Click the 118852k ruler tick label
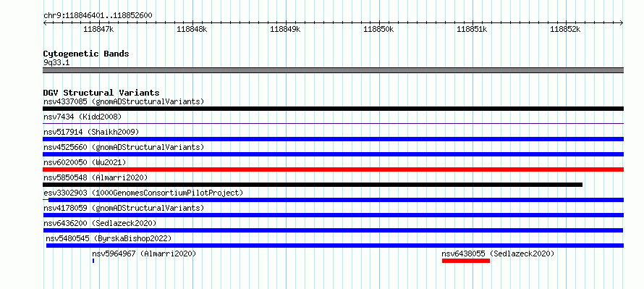The width and height of the screenshot is (644, 289). pyautogui.click(x=565, y=29)
